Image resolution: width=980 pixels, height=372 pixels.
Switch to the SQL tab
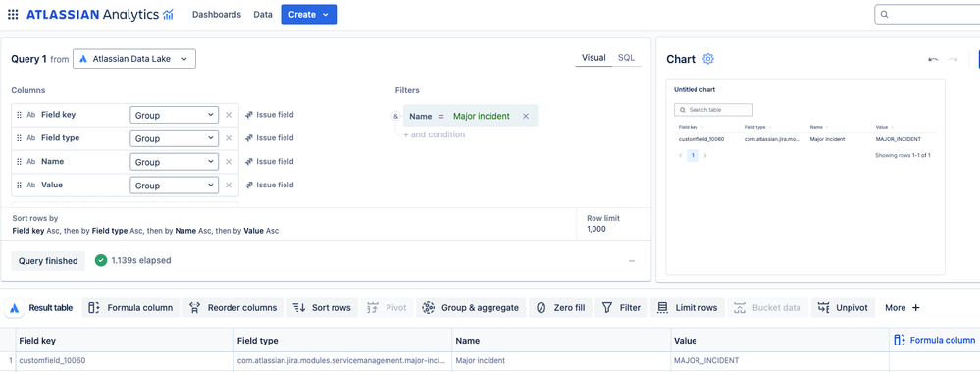coord(626,58)
